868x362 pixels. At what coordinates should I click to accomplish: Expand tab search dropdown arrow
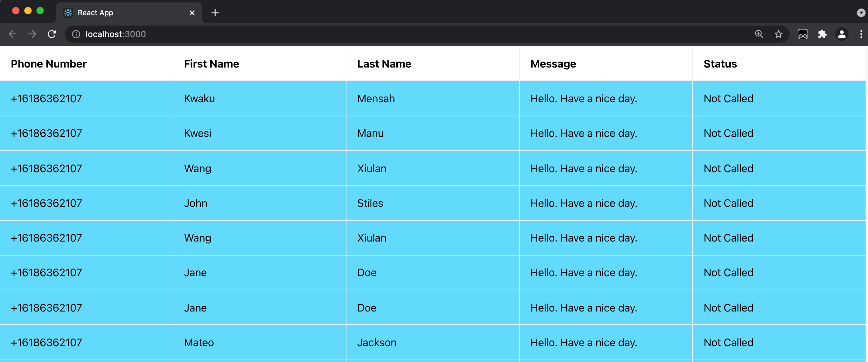[x=861, y=13]
